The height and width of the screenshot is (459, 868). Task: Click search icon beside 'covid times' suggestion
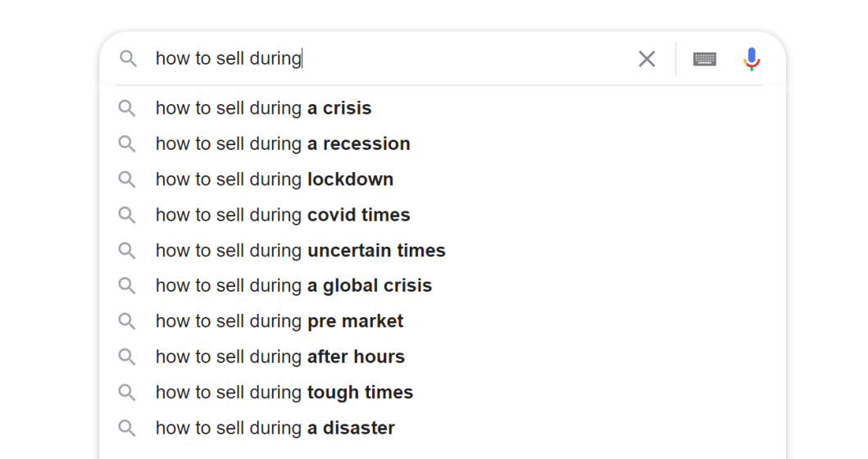click(127, 215)
